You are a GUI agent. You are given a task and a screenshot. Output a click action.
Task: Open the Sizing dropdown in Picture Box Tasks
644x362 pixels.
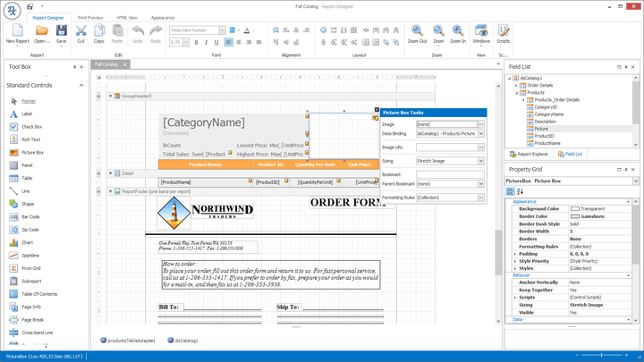(480, 159)
